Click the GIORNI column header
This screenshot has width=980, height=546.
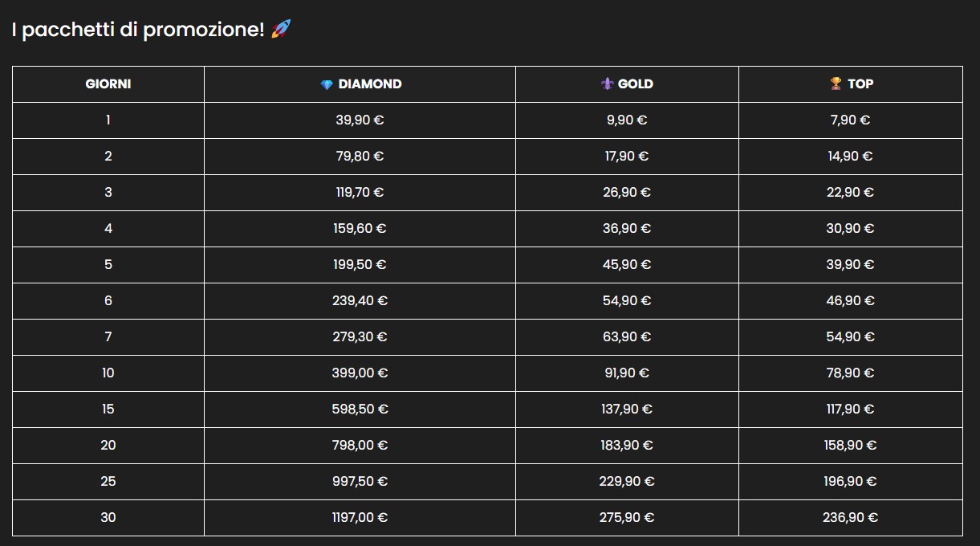108,84
